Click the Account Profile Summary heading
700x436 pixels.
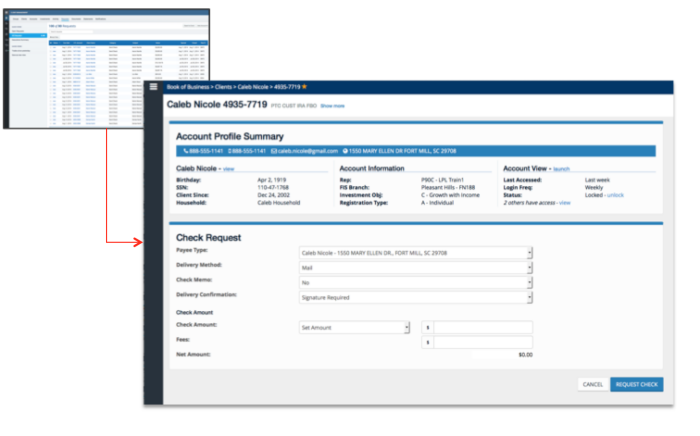pyautogui.click(x=229, y=137)
